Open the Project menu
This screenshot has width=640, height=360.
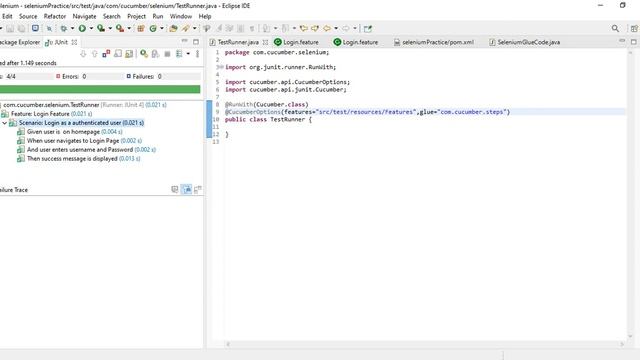point(136,16)
